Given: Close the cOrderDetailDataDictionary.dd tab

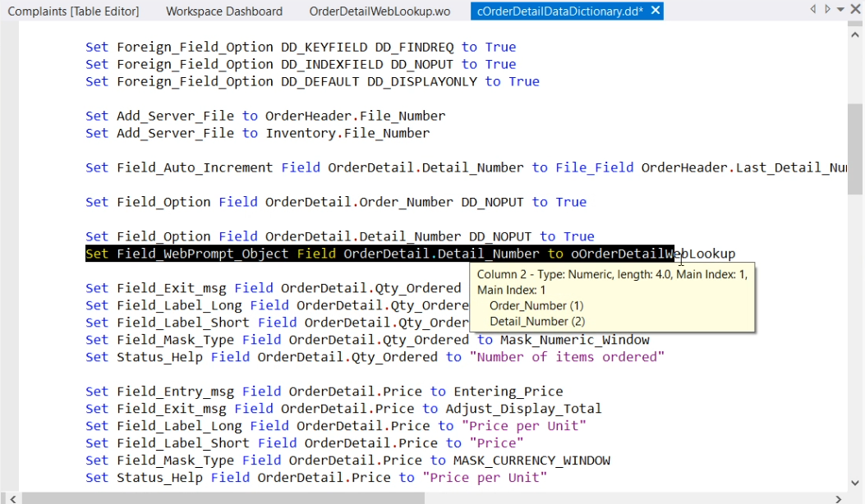Looking at the screenshot, I should tap(655, 11).
